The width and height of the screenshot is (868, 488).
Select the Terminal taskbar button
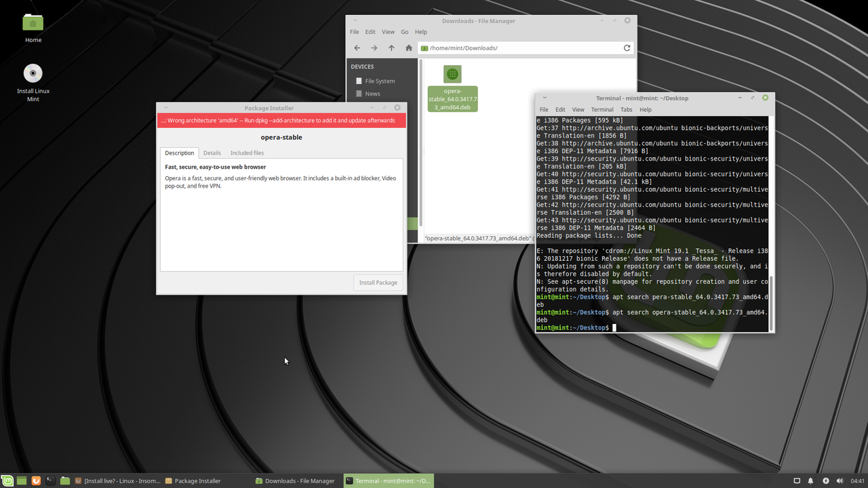click(389, 481)
